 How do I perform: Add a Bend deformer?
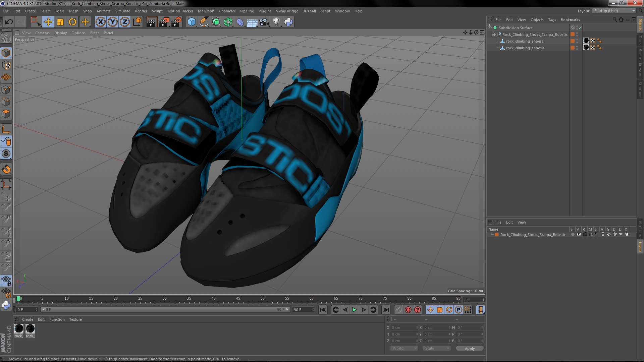point(240,22)
